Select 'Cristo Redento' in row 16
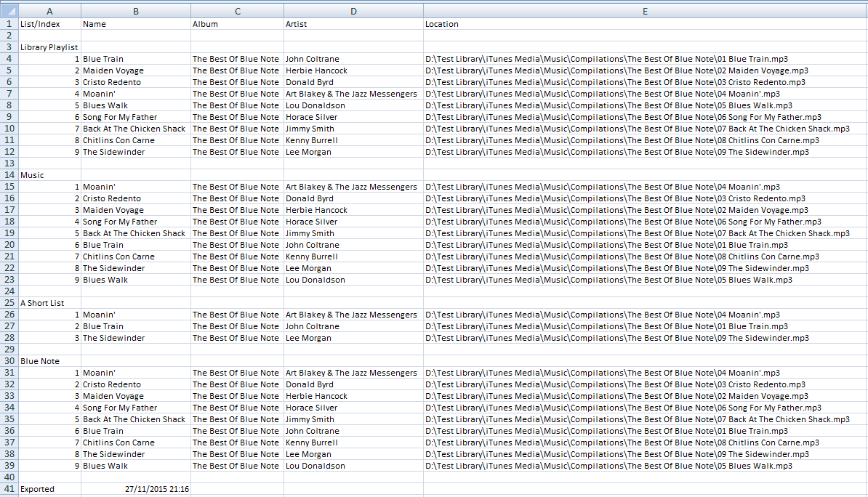868x497 pixels. 136,198
